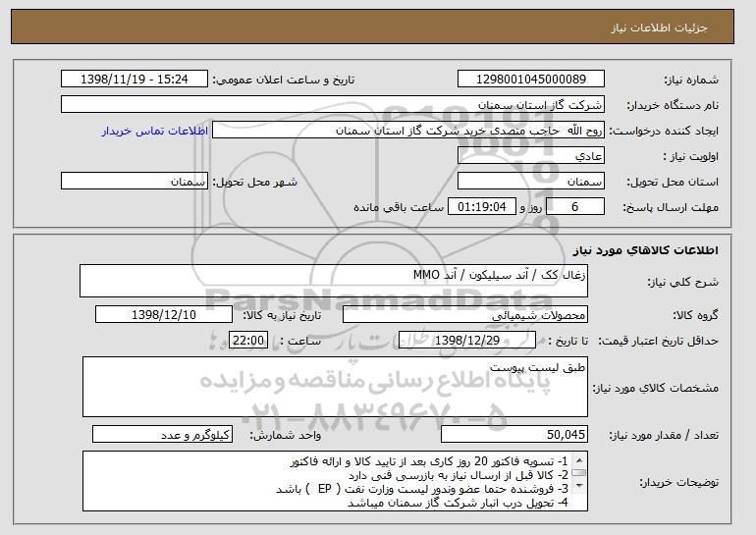Screen dimensions: 756x535
Task: Open buyer contact info link اطلاعات تماس خریدار
Action: coord(155,131)
